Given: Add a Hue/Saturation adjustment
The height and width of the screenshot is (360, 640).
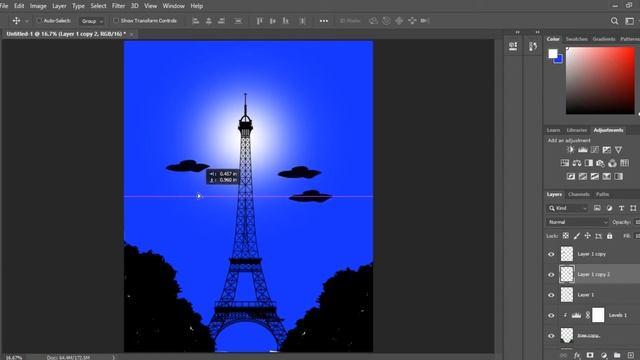Looking at the screenshot, I should tap(564, 163).
